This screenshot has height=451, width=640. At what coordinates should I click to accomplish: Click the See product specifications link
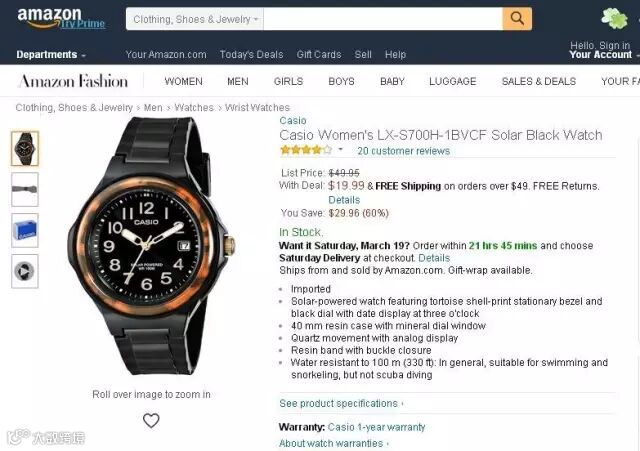click(341, 403)
